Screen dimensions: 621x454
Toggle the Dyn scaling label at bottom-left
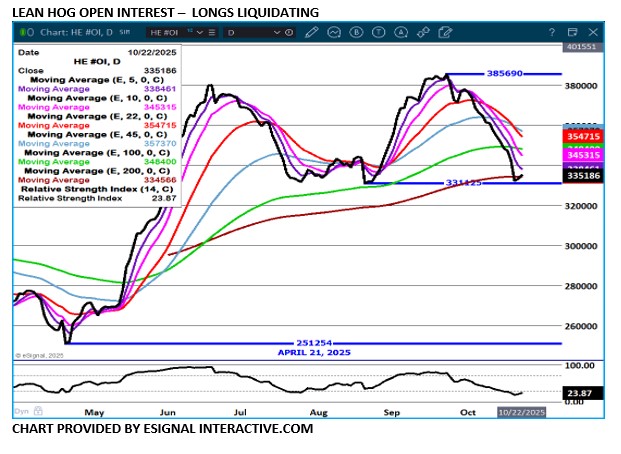click(x=21, y=411)
